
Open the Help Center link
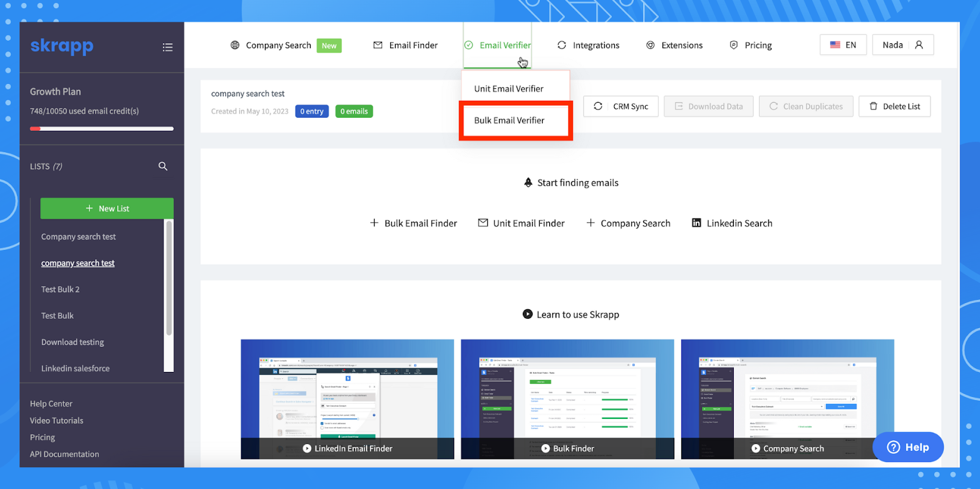tap(51, 404)
